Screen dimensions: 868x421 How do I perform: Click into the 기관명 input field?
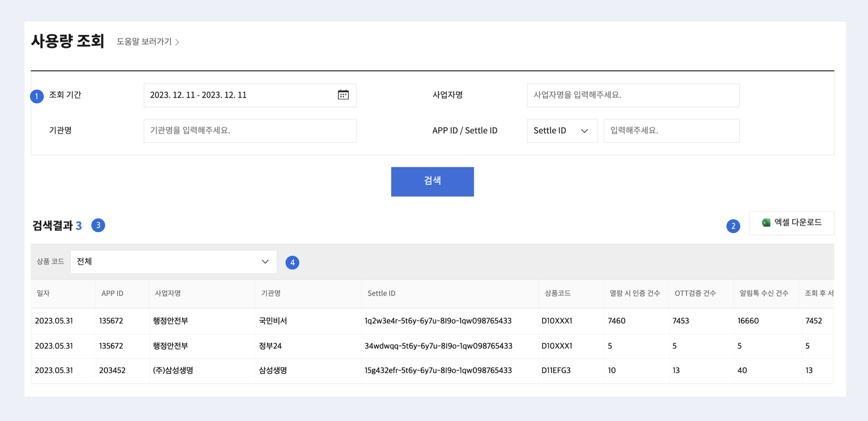[250, 131]
